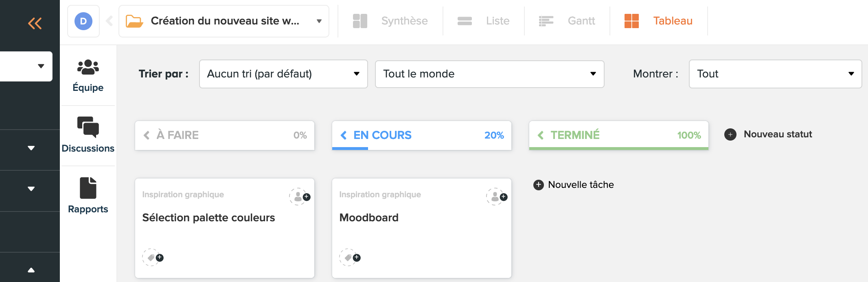The image size is (868, 282).
Task: Open the Rapports reports panel
Action: point(88,196)
